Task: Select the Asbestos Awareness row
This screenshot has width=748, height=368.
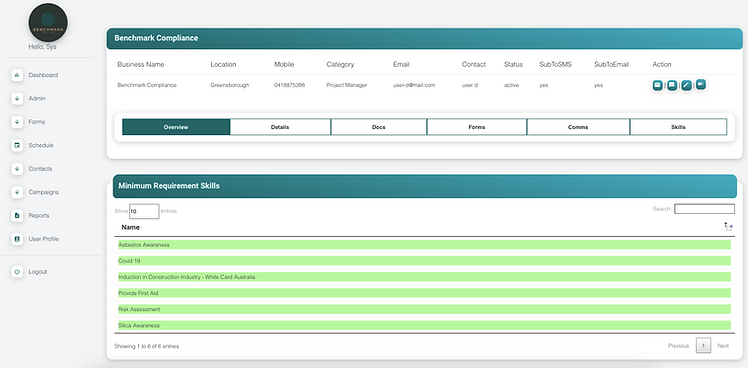Action: (x=424, y=245)
